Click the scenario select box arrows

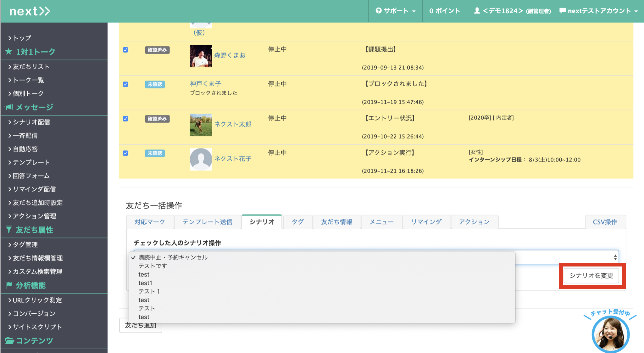[x=615, y=257]
